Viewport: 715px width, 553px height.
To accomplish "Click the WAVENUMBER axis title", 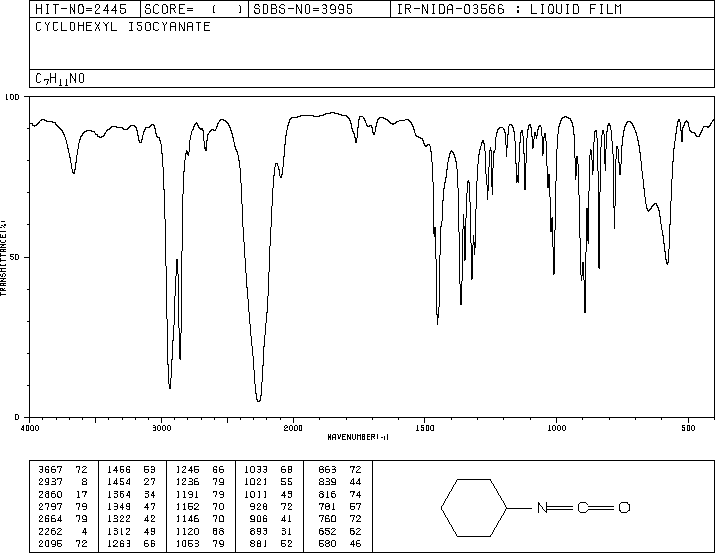I will (x=358, y=437).
